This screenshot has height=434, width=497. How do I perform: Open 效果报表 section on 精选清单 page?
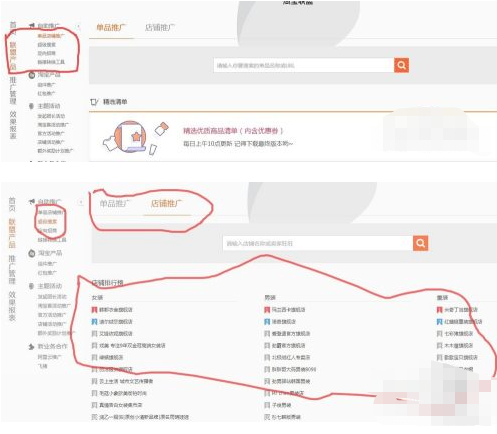click(x=13, y=125)
